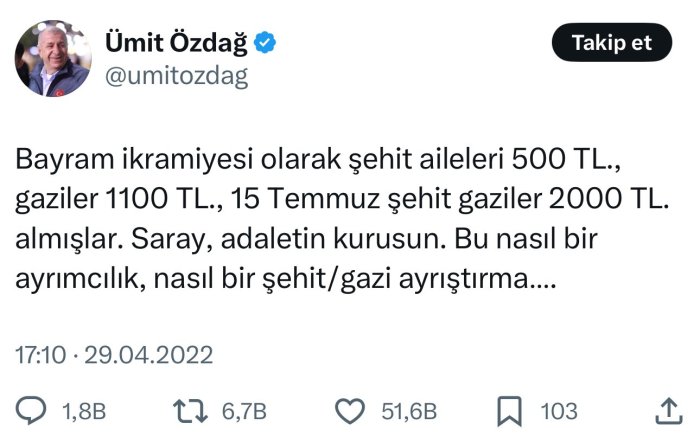Click the 51,6B likes count

(410, 411)
